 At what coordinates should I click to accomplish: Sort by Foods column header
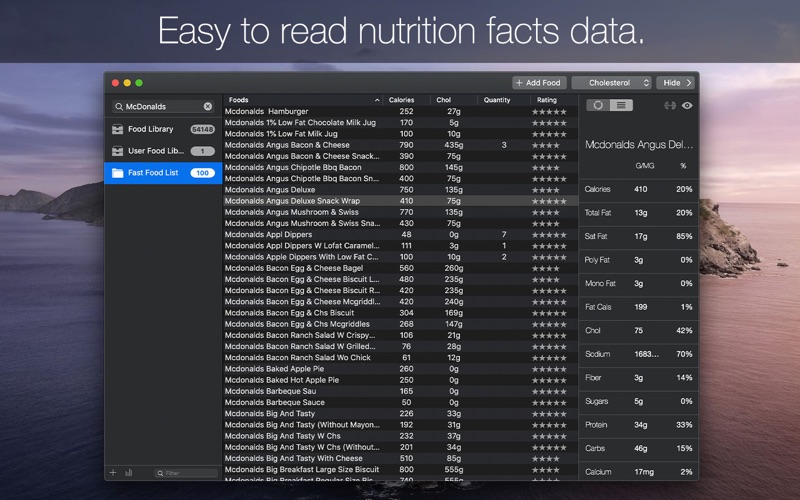pos(303,100)
